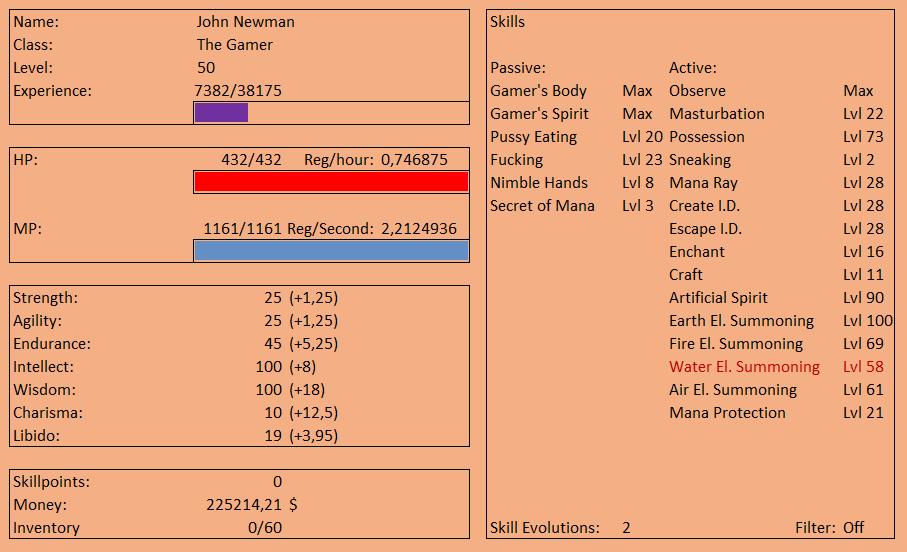Click the Charisma bonus (+12,5)

coord(314,413)
